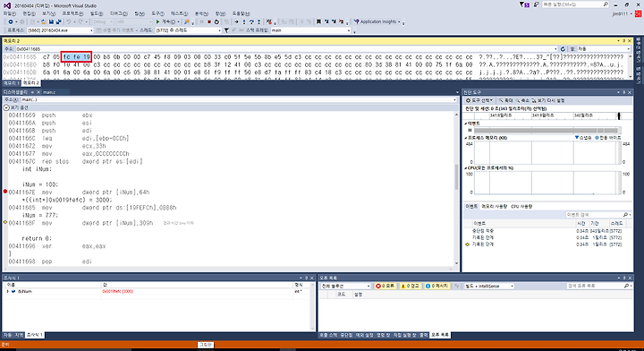This screenshot has height=351, width=644.
Task: Click the Disassembly vertical scrollbar thumb
Action: (456, 176)
